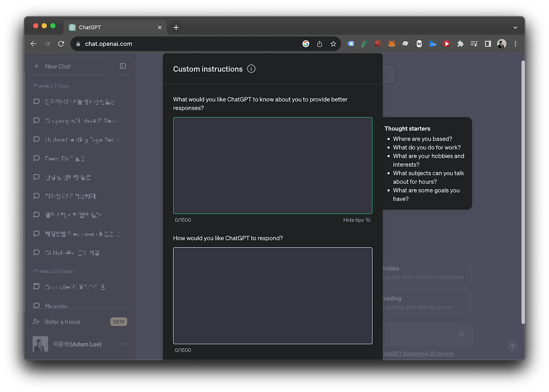Screen dimensions: 549x392
Task: Open the Extensions puzzle piece menu
Action: point(460,44)
